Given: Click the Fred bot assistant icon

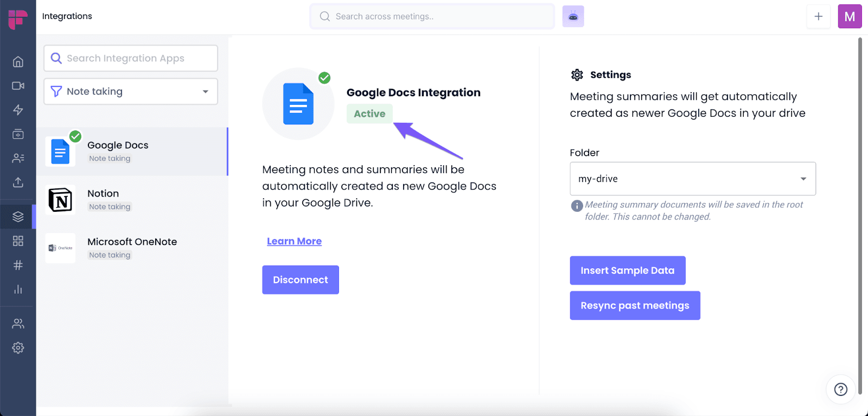Looking at the screenshot, I should (x=573, y=16).
